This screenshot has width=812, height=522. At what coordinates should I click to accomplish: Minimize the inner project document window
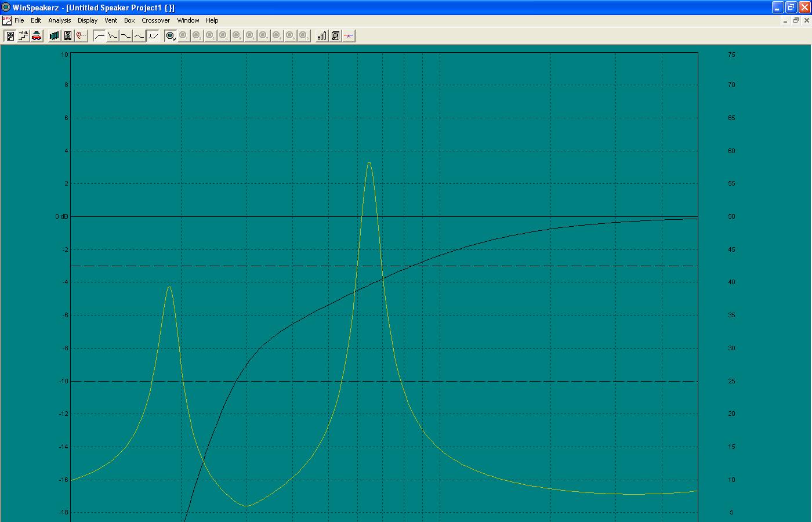click(x=785, y=20)
